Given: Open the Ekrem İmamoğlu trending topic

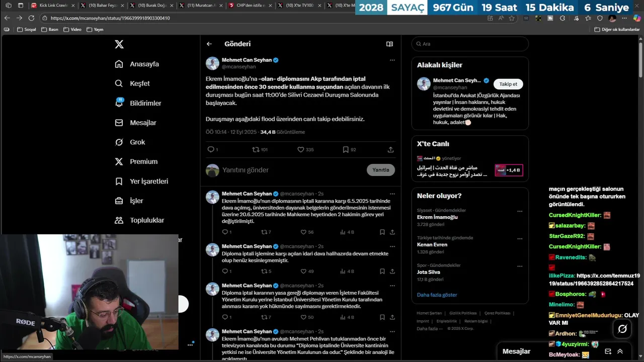Looking at the screenshot, I should click(x=437, y=217).
